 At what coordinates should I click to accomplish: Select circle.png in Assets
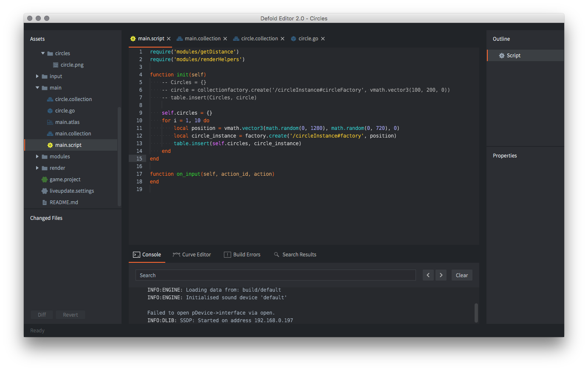pos(72,65)
